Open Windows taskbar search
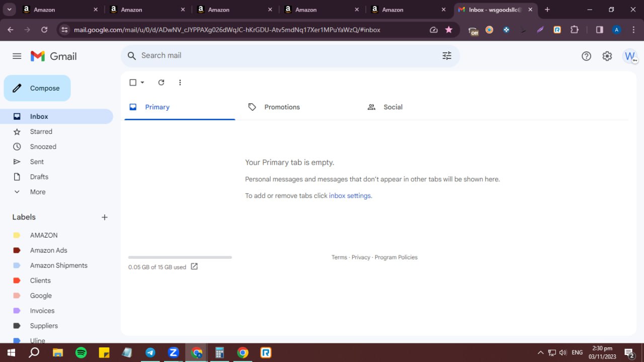Screen dimensions: 644x362 tap(34, 352)
